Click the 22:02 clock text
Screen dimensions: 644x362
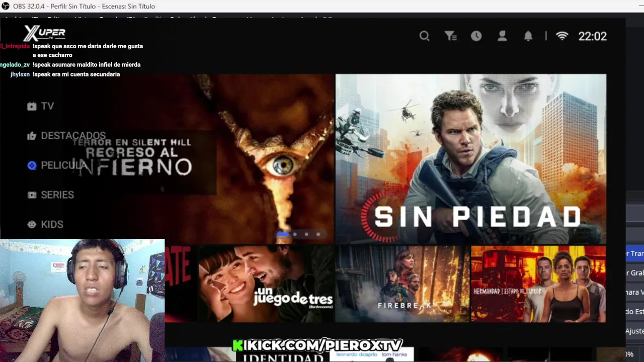pos(592,36)
